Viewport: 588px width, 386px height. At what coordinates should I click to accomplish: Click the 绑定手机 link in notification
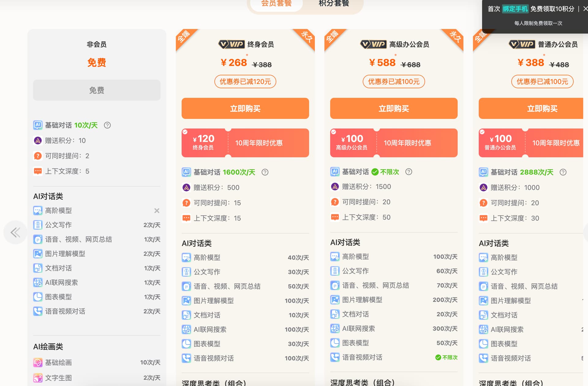(x=515, y=9)
